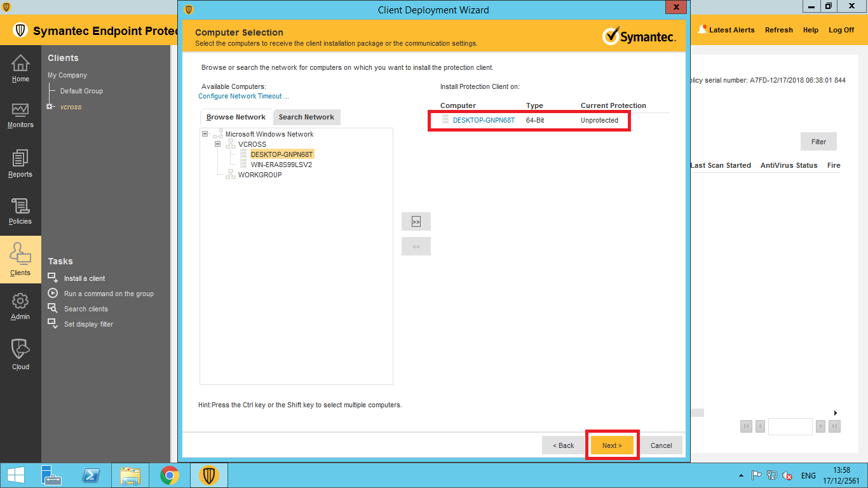The height and width of the screenshot is (488, 868).
Task: Click the add computers >> arrow button
Action: click(x=416, y=222)
